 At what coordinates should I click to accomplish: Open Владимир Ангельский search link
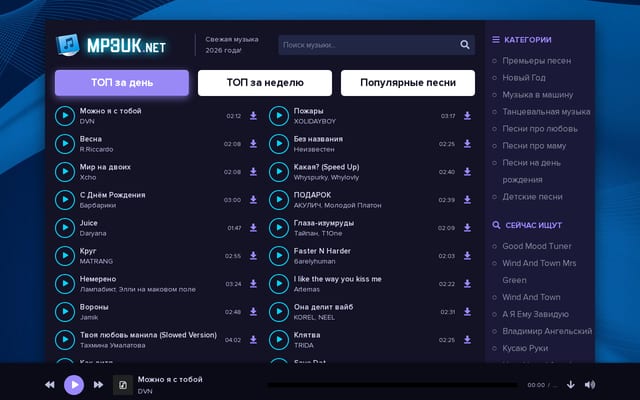click(x=547, y=331)
